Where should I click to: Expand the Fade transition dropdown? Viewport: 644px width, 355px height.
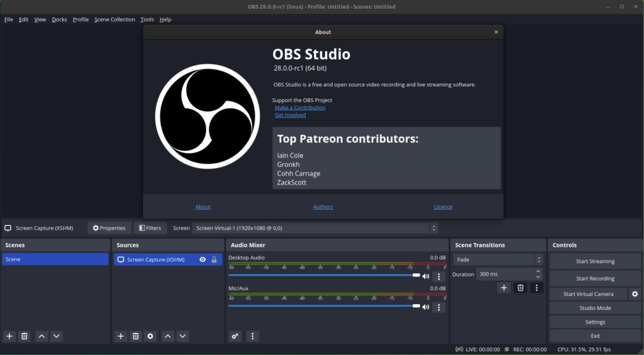(x=498, y=260)
